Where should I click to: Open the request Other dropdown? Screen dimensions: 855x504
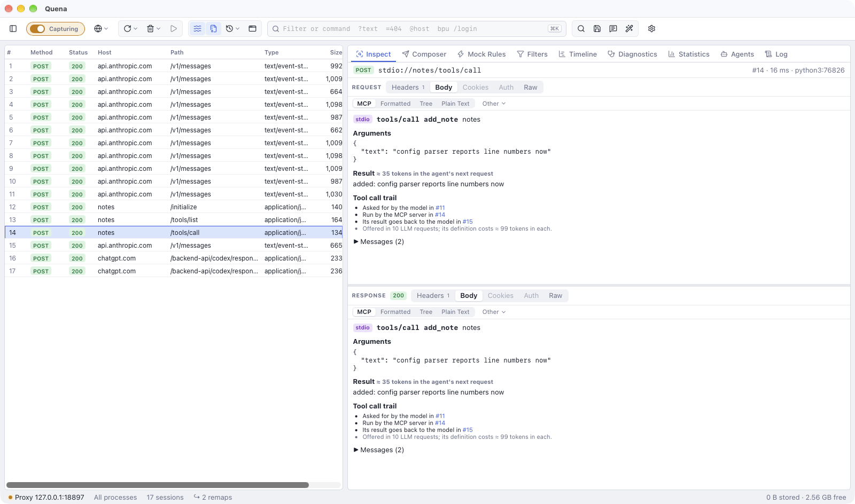point(494,104)
